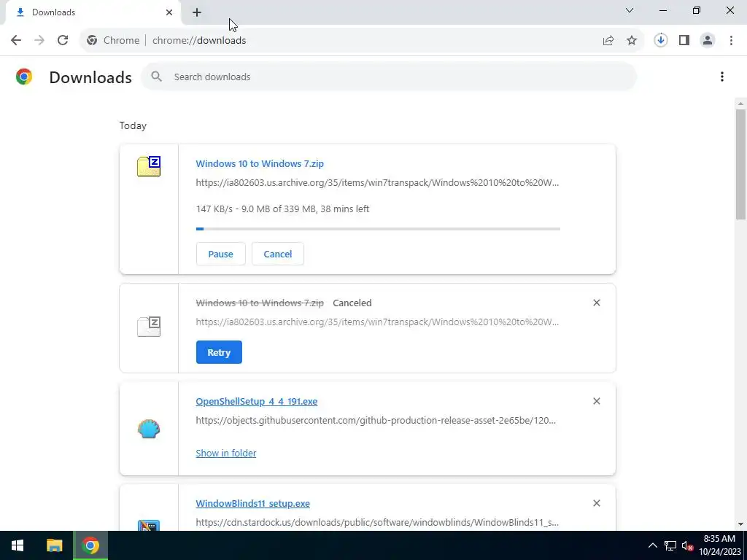Remove the canceled download from the list

597,303
